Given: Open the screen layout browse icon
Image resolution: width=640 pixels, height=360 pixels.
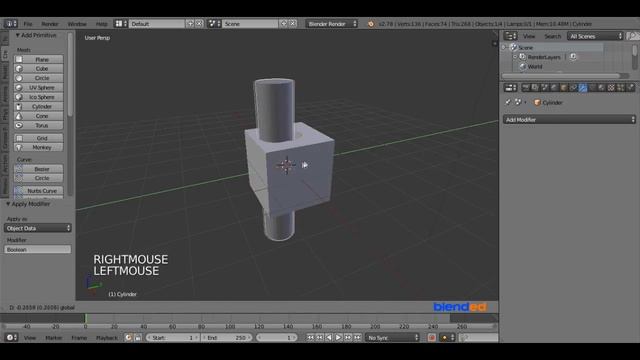Looking at the screenshot, I should [121, 24].
